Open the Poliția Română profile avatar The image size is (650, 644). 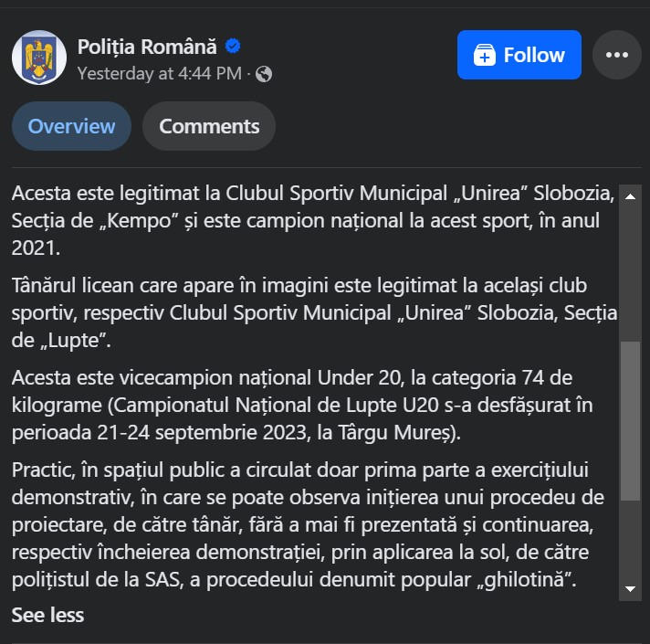point(39,58)
